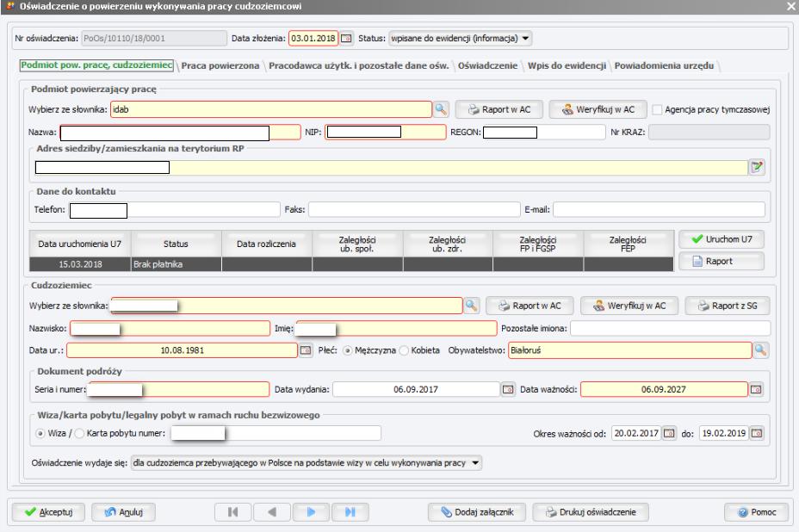
Task: Select Mężczyzna radio button
Action: pos(348,350)
